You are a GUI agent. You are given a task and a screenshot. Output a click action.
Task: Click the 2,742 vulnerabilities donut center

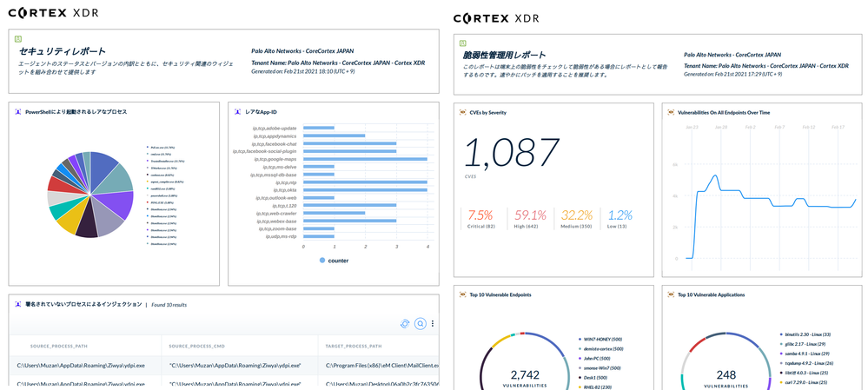[525, 374]
